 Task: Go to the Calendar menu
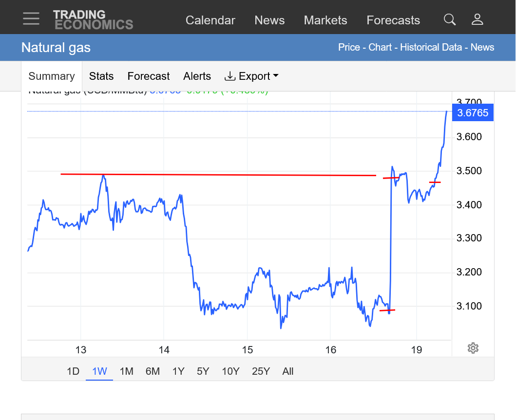tap(210, 20)
